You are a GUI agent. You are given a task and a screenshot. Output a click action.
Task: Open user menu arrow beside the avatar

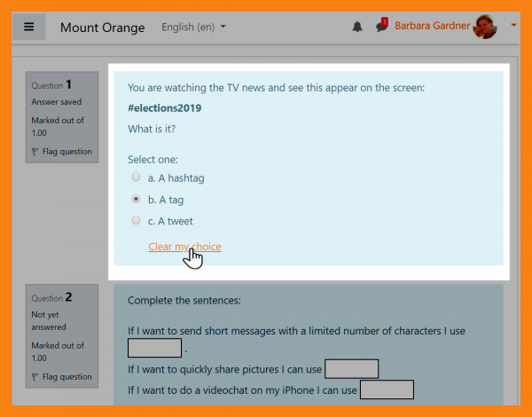click(514, 26)
